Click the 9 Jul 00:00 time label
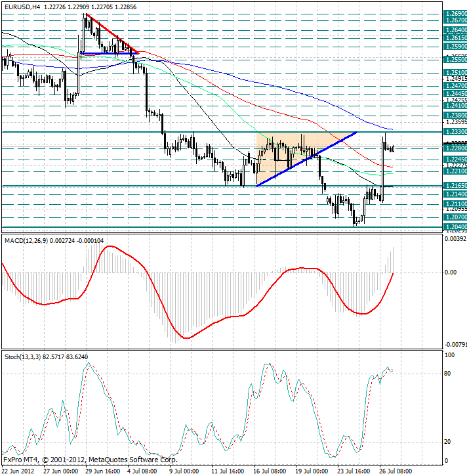The image size is (467, 476). (184, 471)
